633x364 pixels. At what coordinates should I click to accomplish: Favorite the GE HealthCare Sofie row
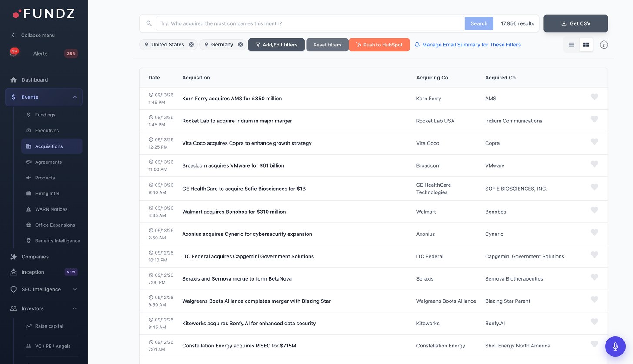tap(594, 187)
